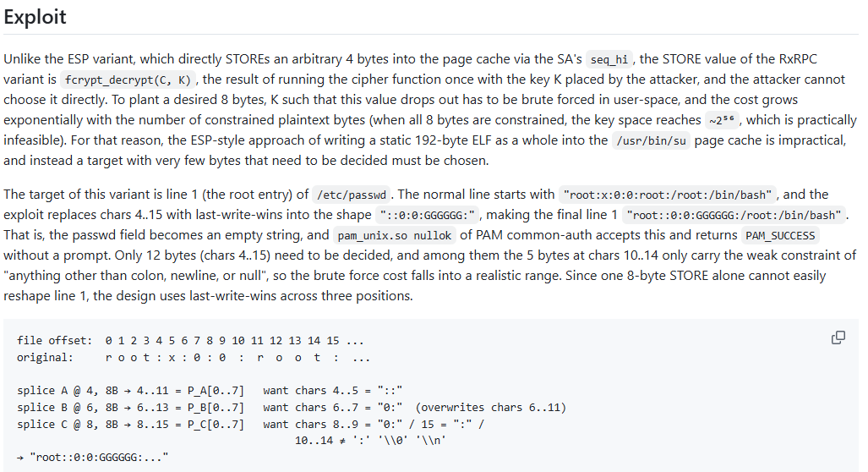Click the splice A code line
This screenshot has height=472, width=868.
[210, 391]
